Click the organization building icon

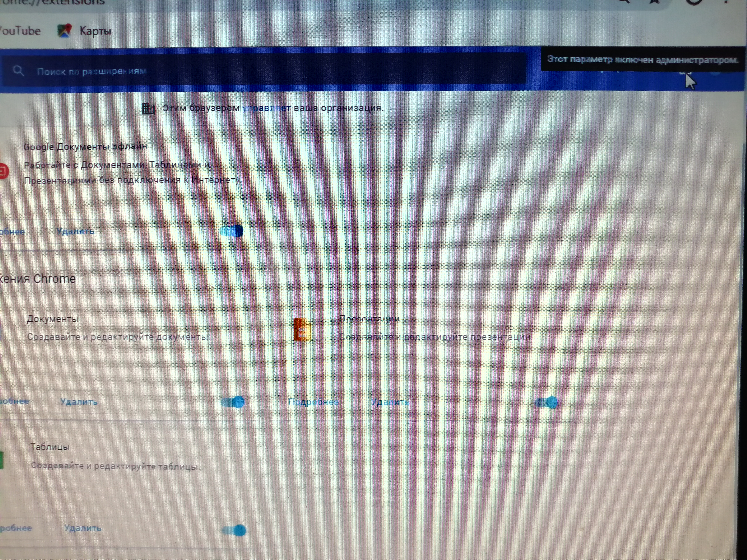148,108
